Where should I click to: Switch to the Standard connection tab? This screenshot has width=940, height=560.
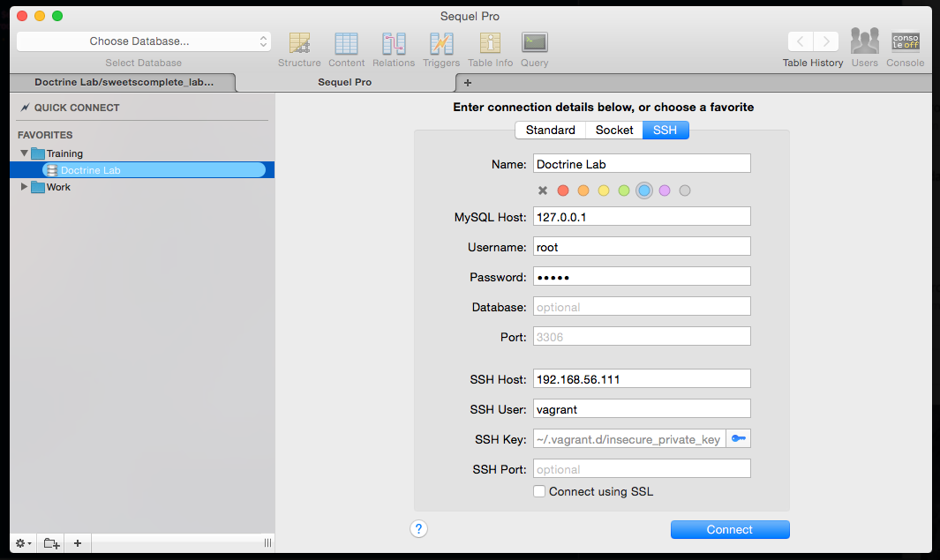(x=550, y=130)
